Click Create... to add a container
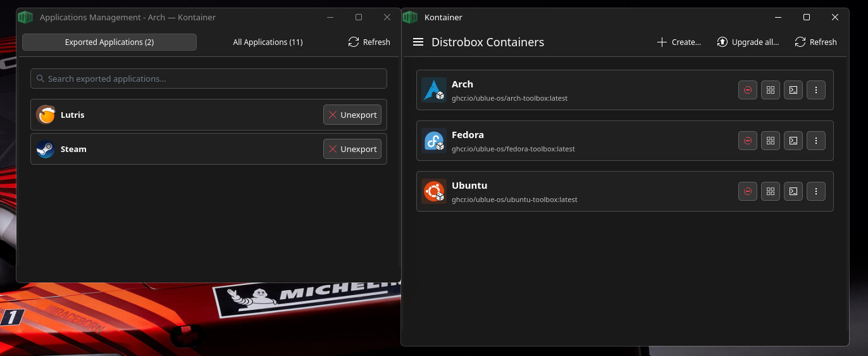Image resolution: width=868 pixels, height=356 pixels. 679,42
